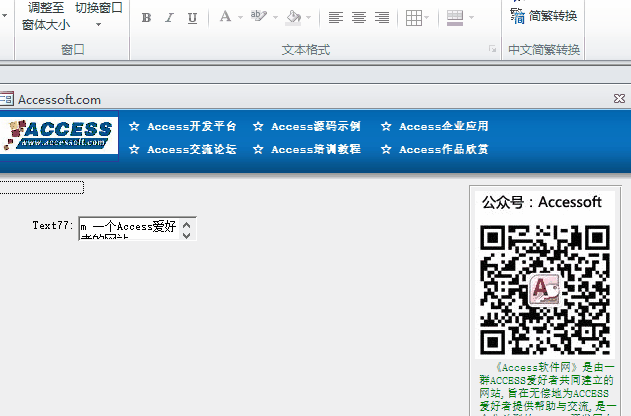
Task: Click Size to Fit Form button
Action: 46,16
